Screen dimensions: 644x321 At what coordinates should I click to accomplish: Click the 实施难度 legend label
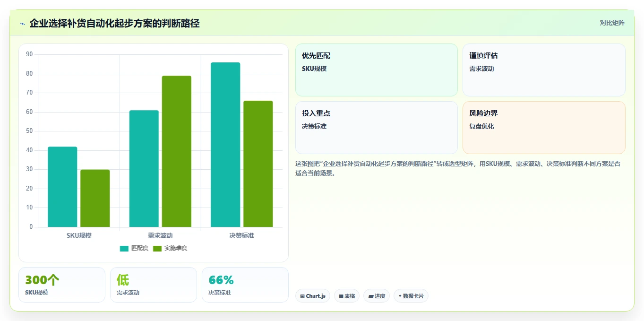click(x=176, y=249)
